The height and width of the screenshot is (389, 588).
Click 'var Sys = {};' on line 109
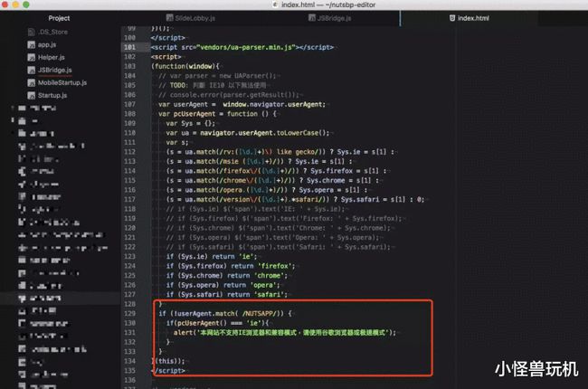click(x=191, y=123)
